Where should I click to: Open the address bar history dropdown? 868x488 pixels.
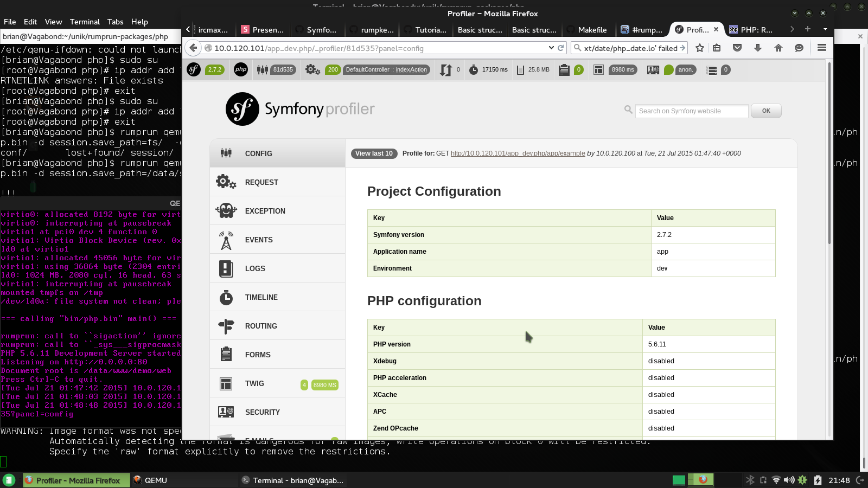[x=551, y=48]
